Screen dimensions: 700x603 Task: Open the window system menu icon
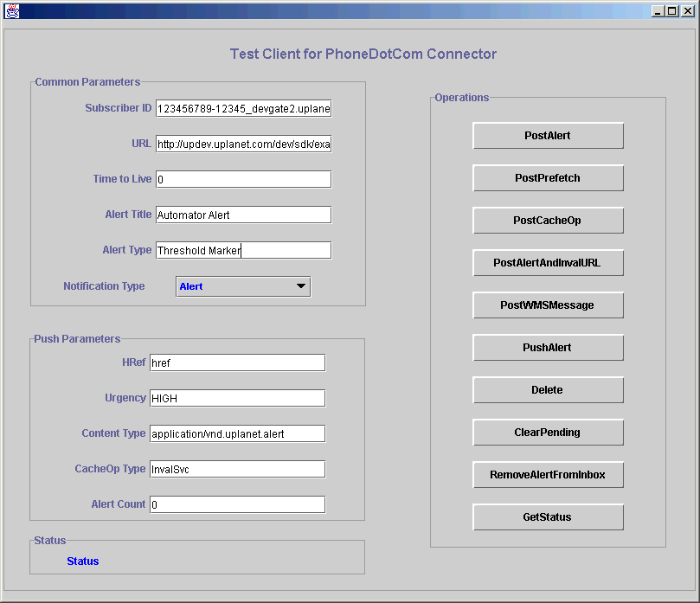click(x=12, y=11)
